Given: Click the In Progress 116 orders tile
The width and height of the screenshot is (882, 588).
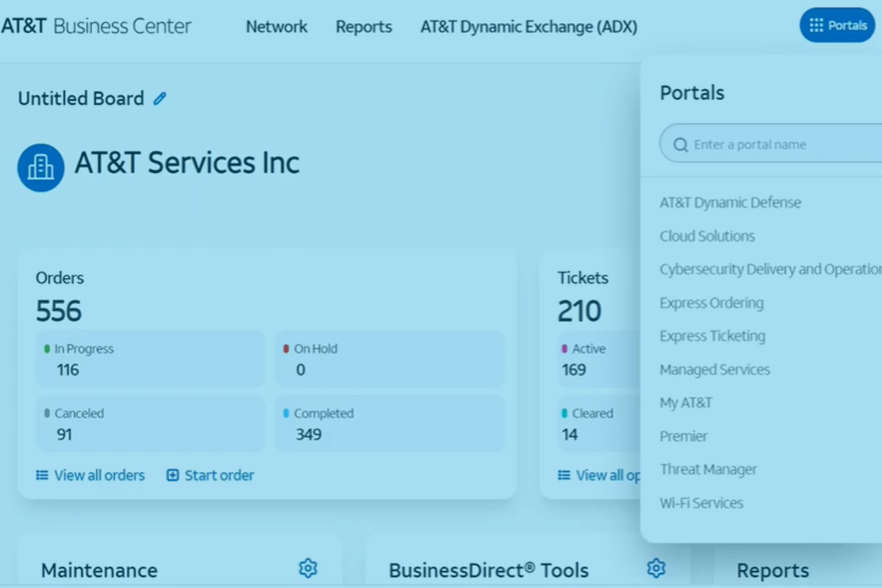Looking at the screenshot, I should click(151, 359).
